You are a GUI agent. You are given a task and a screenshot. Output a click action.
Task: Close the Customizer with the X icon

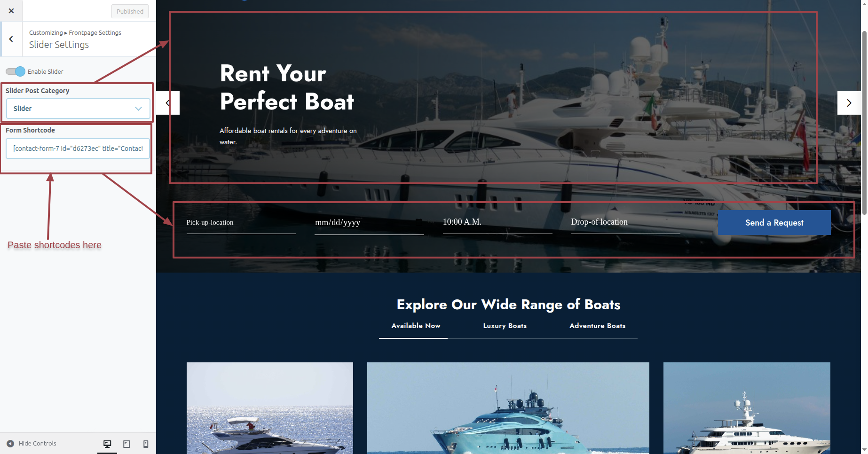point(11,11)
